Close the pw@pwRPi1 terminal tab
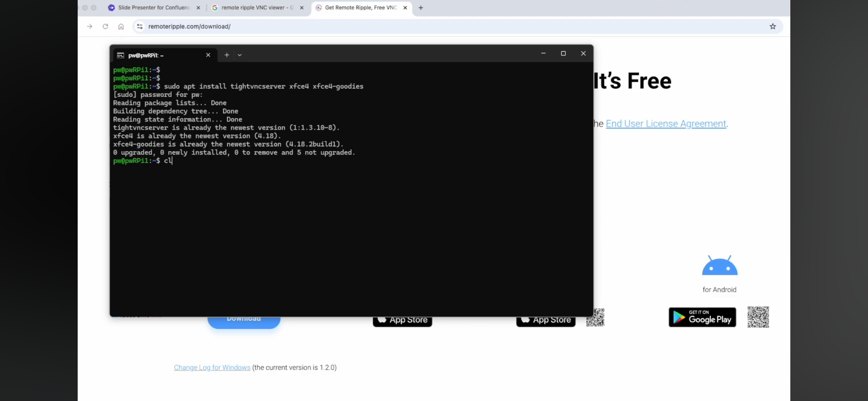This screenshot has width=868, height=401. tap(208, 55)
